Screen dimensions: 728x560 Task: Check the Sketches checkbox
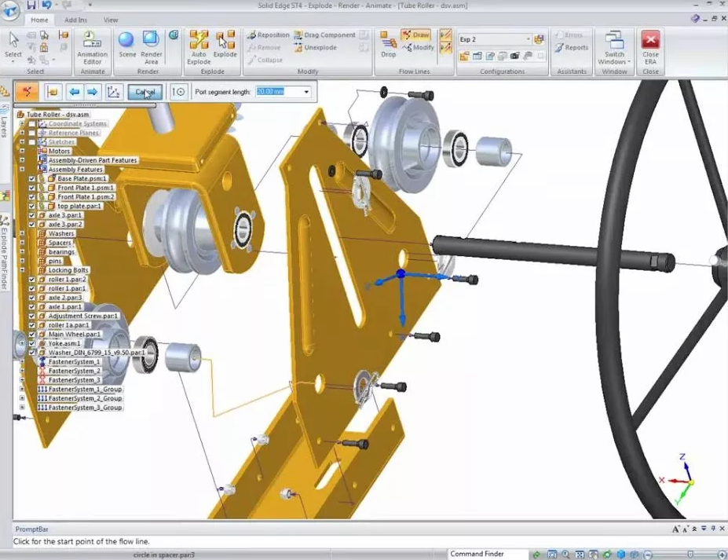pyautogui.click(x=31, y=142)
